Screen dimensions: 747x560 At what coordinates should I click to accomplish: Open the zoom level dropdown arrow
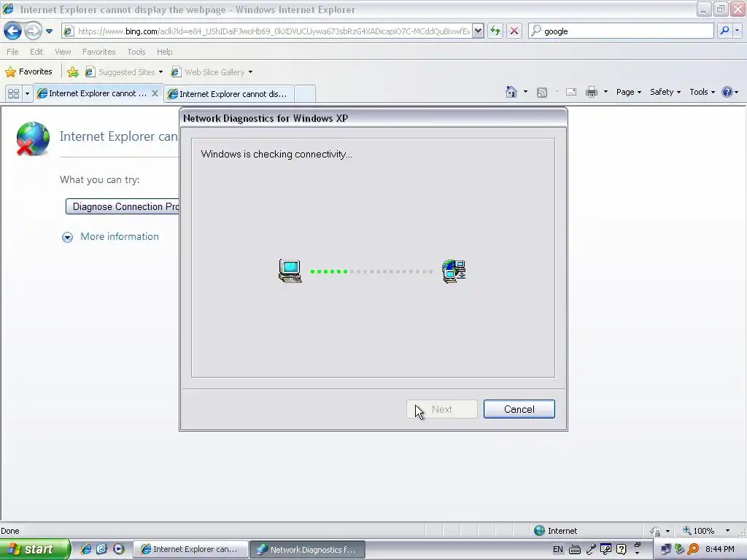point(727,531)
